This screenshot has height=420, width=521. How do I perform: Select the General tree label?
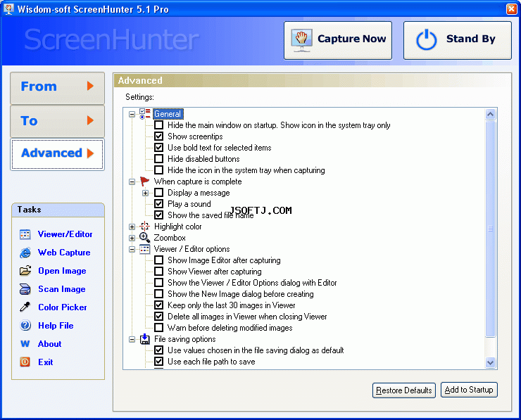168,114
